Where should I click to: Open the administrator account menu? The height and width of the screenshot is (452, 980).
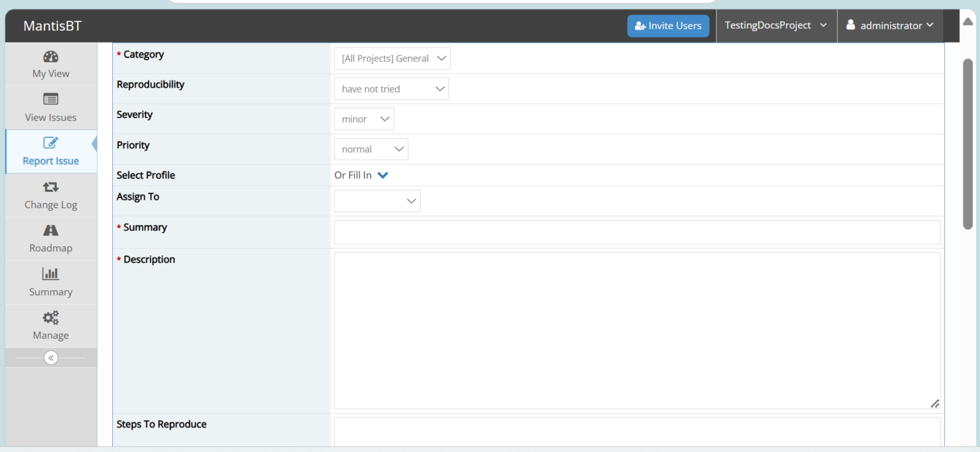pos(891,25)
